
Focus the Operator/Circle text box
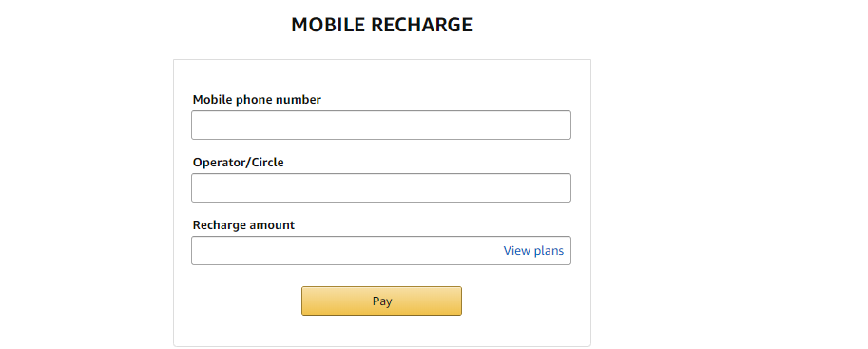381,187
